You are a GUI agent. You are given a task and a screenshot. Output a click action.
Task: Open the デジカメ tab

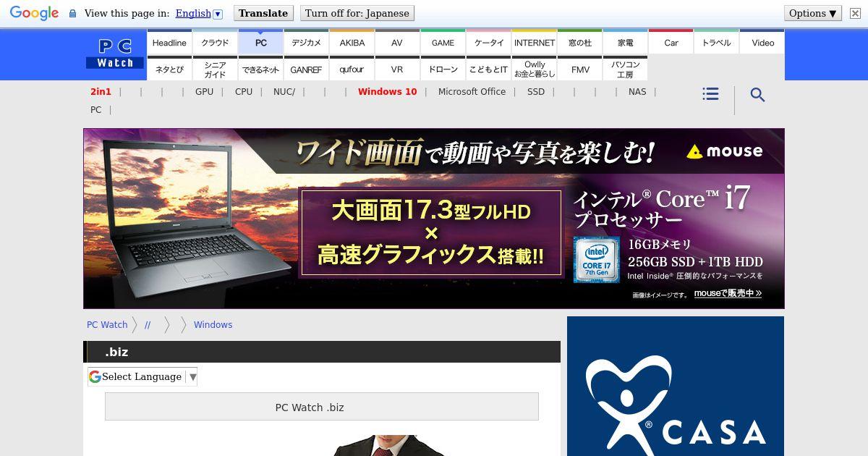(306, 42)
